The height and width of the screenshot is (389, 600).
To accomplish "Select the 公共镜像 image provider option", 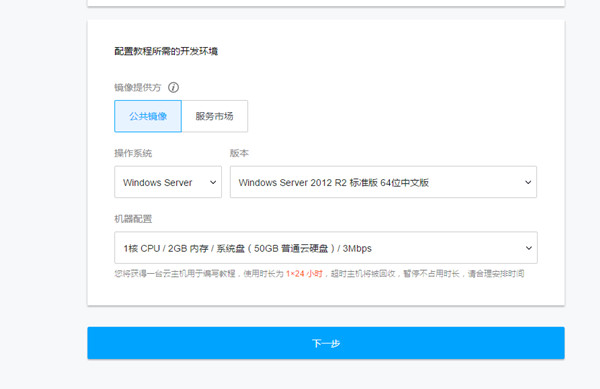I will tap(148, 116).
